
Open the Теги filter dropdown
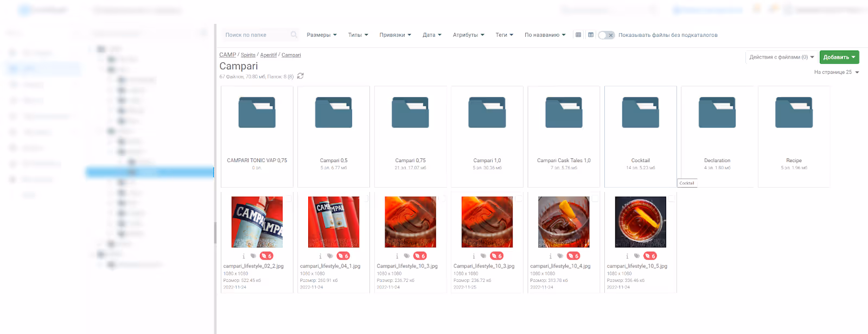pos(504,35)
